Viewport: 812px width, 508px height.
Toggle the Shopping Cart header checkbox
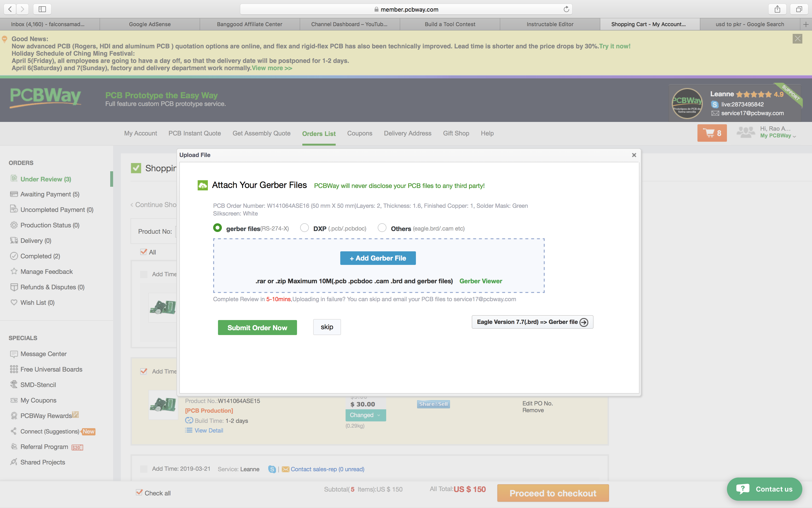point(136,168)
